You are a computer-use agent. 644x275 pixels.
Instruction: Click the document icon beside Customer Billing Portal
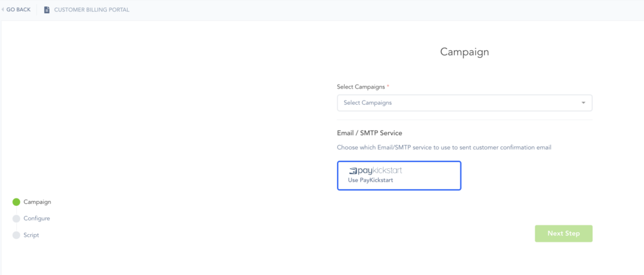[47, 9]
